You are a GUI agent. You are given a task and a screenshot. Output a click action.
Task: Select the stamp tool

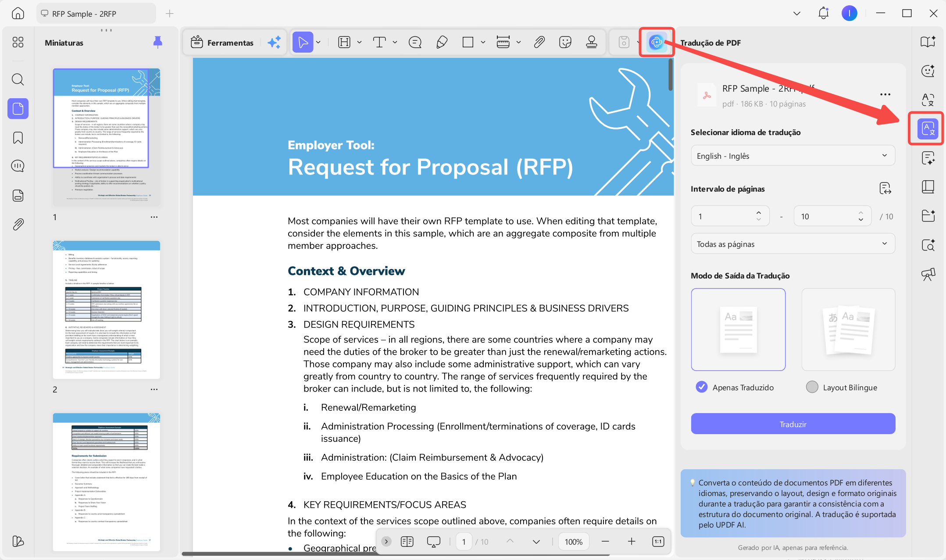point(592,42)
